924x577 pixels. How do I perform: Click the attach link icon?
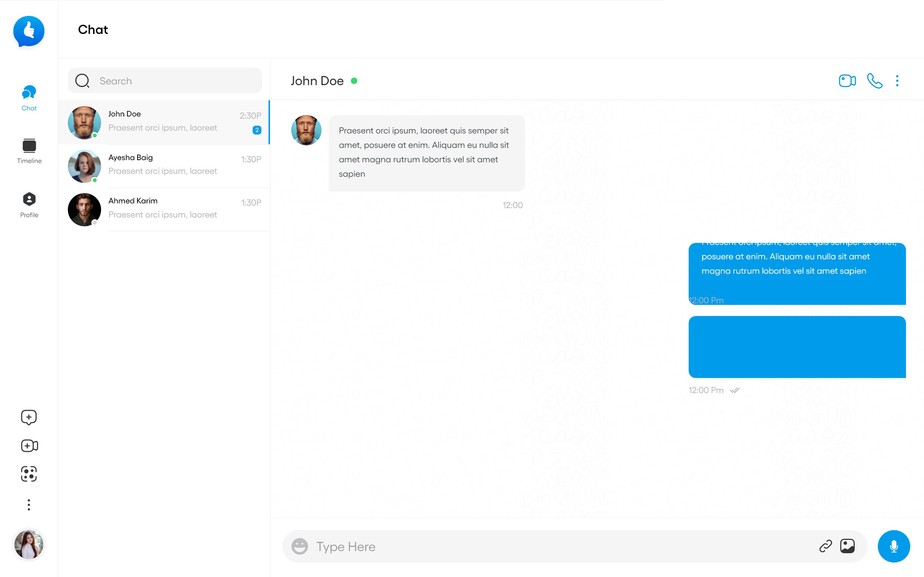pyautogui.click(x=825, y=546)
